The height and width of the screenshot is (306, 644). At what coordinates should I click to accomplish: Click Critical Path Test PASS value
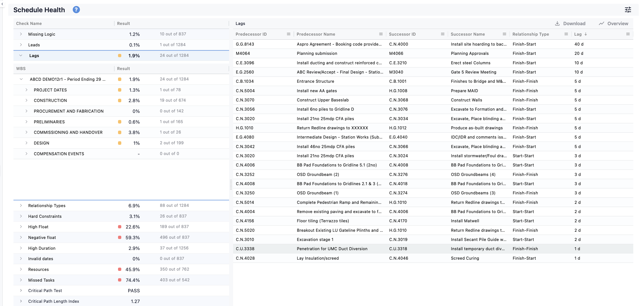pyautogui.click(x=134, y=291)
